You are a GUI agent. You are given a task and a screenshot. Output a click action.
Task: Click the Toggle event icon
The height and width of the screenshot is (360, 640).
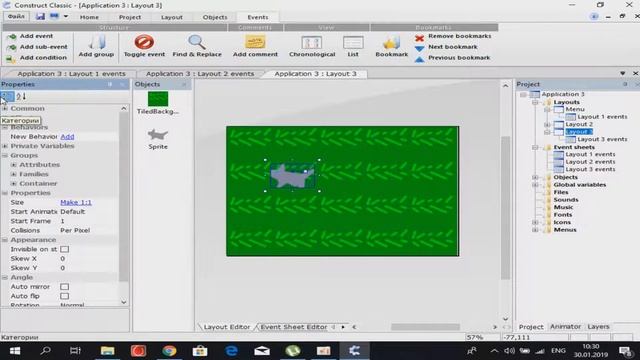coord(144,42)
